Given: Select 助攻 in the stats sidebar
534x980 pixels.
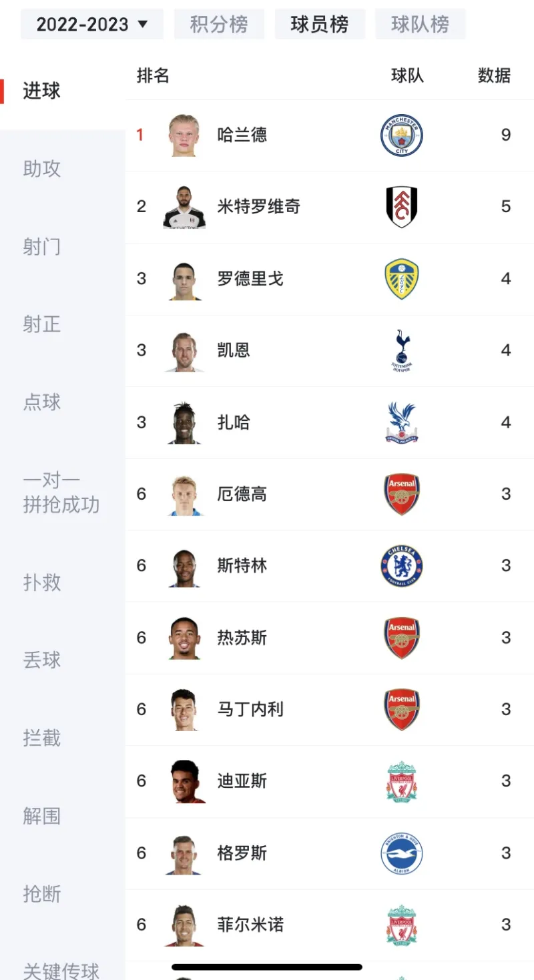Looking at the screenshot, I should point(42,169).
